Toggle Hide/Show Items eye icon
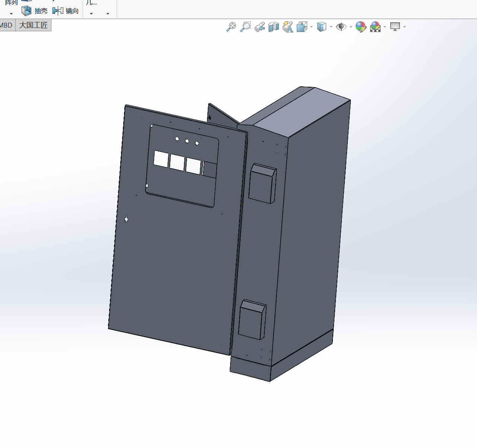The height and width of the screenshot is (448, 477). point(341,27)
